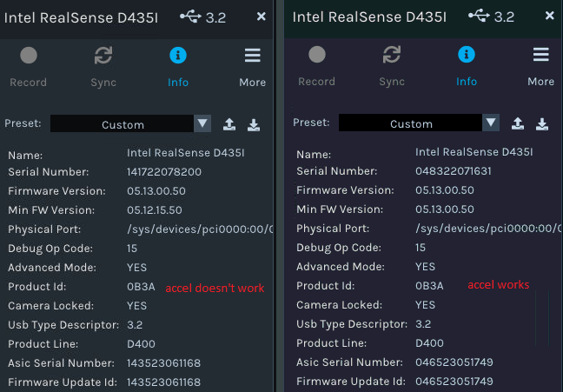Click Debug Op Code value 15 in right panel
This screenshot has height=392, width=563.
coord(421,248)
